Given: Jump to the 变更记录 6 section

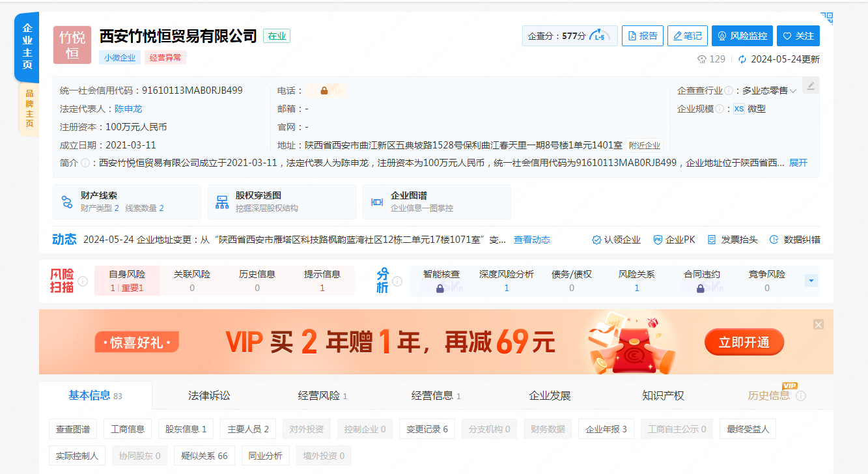Looking at the screenshot, I should 427,429.
